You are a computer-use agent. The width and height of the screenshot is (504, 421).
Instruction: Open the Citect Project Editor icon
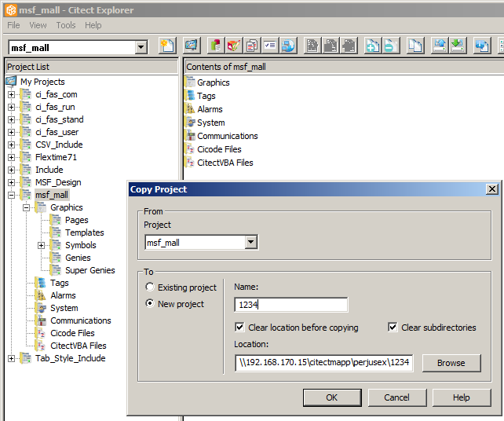(216, 46)
